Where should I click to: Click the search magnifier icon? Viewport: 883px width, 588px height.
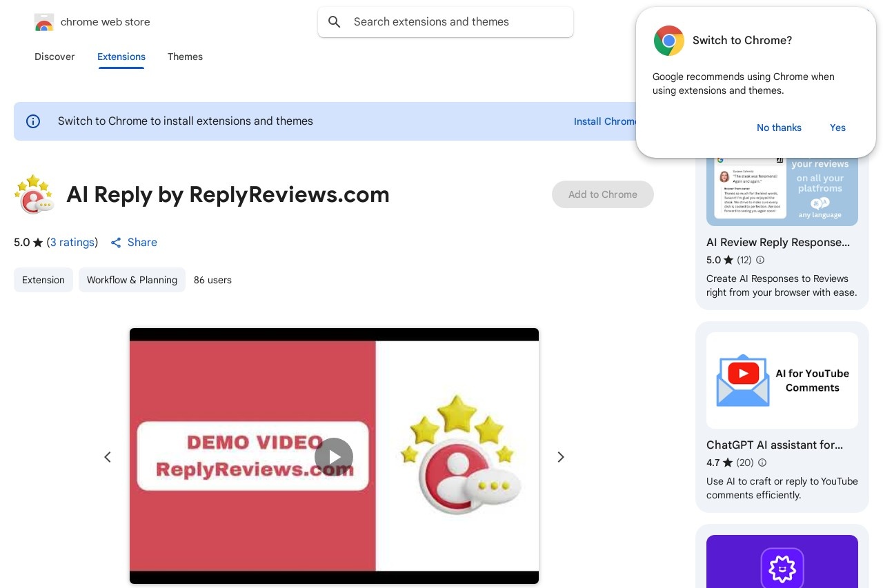click(335, 22)
